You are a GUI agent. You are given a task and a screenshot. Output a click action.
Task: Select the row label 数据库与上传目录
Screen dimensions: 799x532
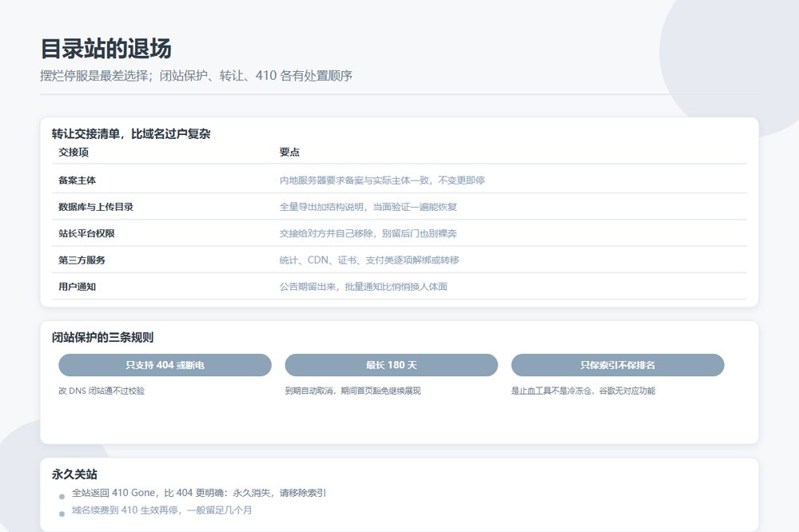coord(96,207)
